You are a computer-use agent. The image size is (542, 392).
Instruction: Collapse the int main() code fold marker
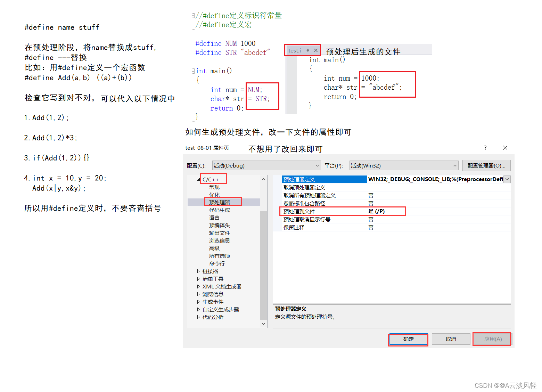coord(194,71)
